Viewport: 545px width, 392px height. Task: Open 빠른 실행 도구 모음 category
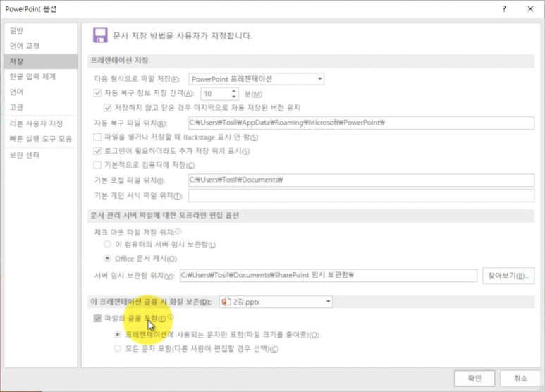[x=41, y=139]
